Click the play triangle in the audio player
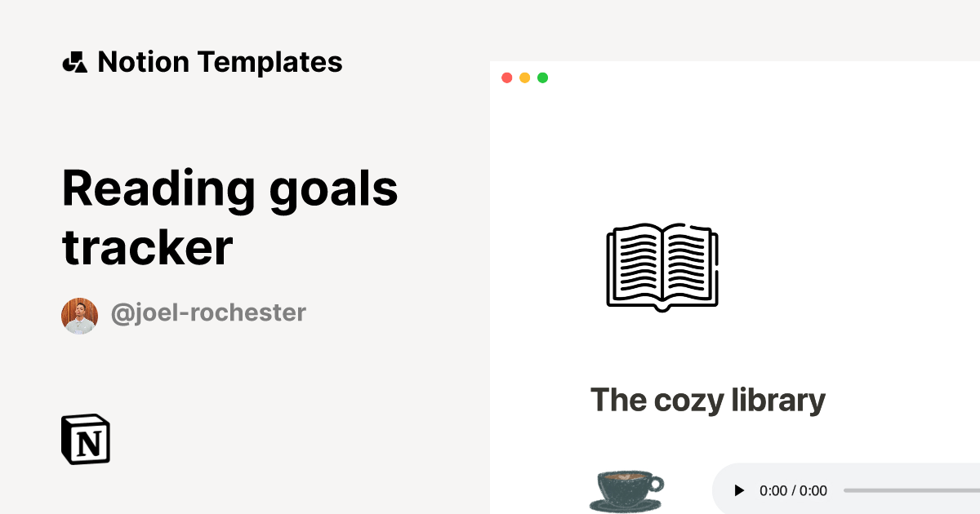980x514 pixels. point(738,490)
